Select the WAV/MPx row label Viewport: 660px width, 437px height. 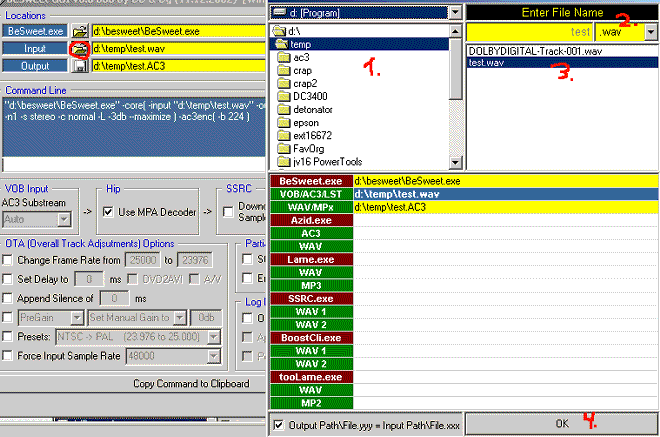[311, 207]
